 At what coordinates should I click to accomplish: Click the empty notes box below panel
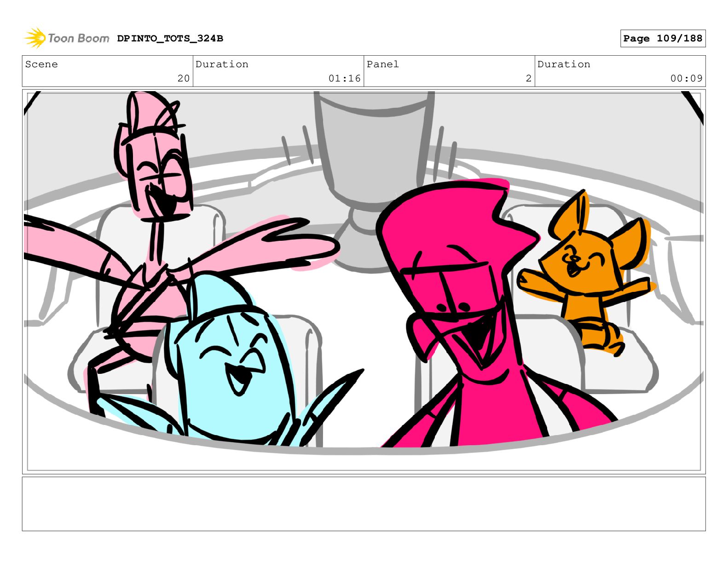click(364, 504)
